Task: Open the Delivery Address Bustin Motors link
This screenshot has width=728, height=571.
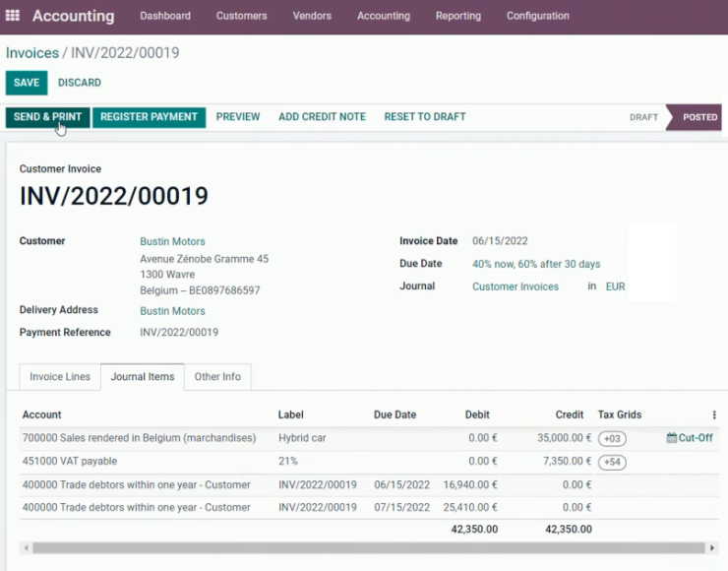Action: 173,311
